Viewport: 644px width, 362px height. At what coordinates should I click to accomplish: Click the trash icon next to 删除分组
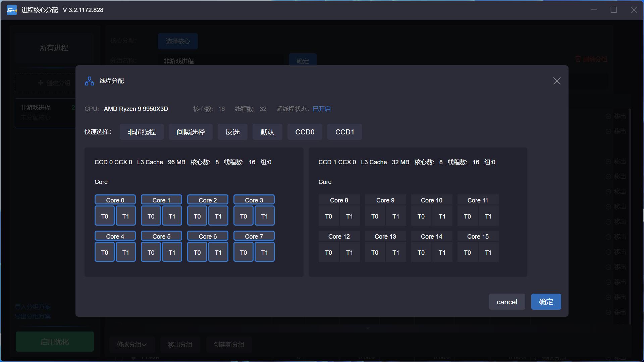(x=578, y=58)
